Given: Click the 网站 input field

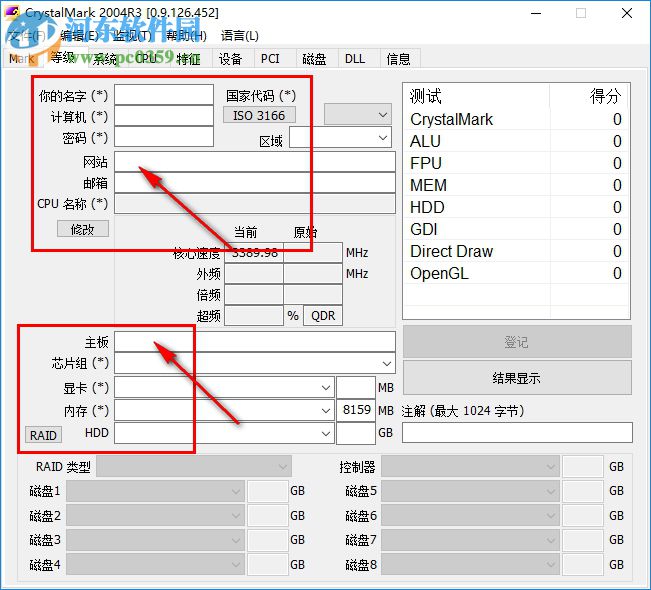Looking at the screenshot, I should [x=255, y=162].
